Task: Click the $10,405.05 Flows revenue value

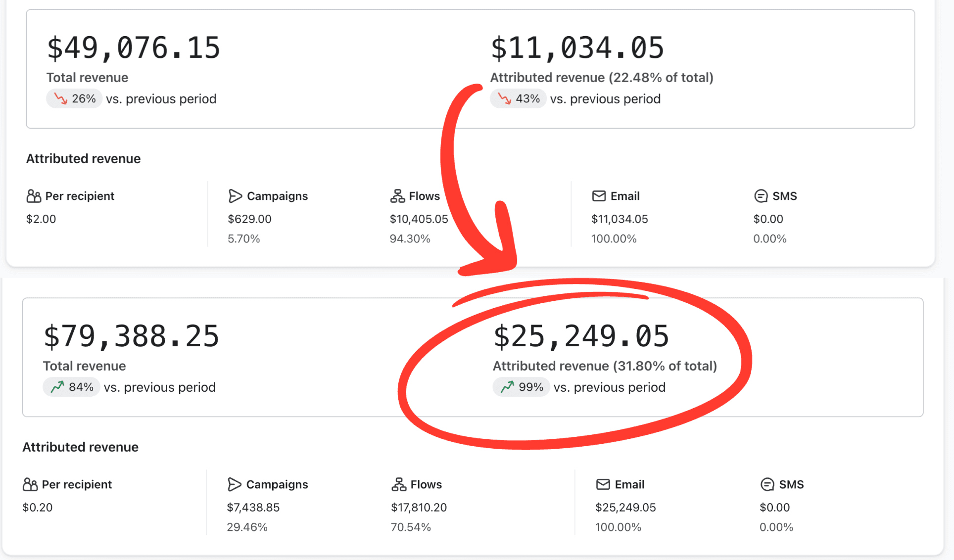Action: pyautogui.click(x=419, y=219)
